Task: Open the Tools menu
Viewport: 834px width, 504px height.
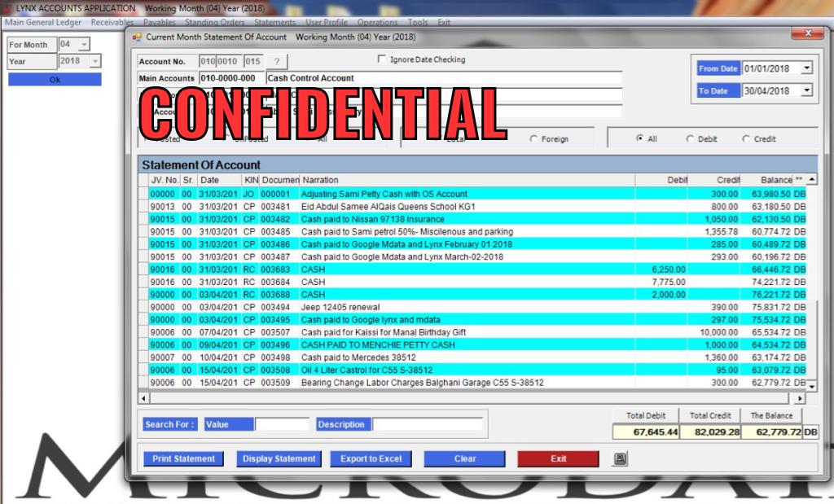Action: tap(418, 22)
